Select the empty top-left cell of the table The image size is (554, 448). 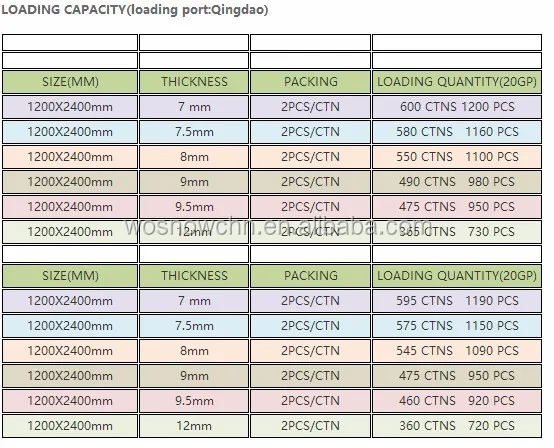coord(70,42)
